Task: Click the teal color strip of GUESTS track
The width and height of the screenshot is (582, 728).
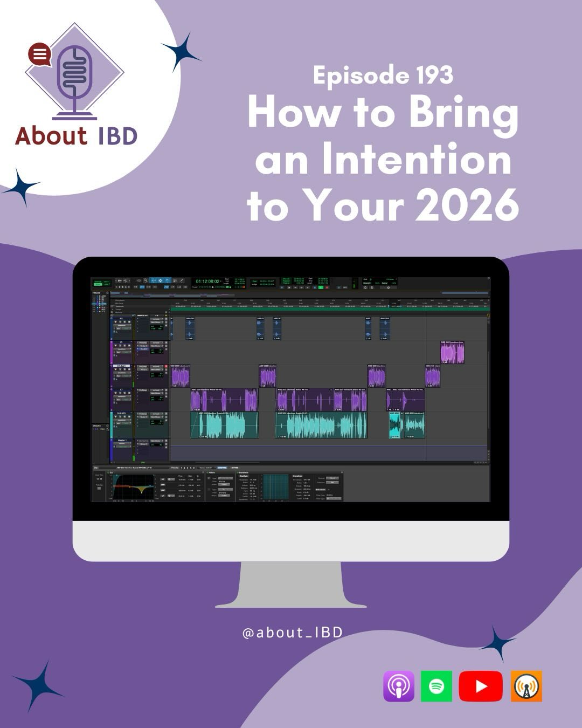Action: (x=112, y=425)
